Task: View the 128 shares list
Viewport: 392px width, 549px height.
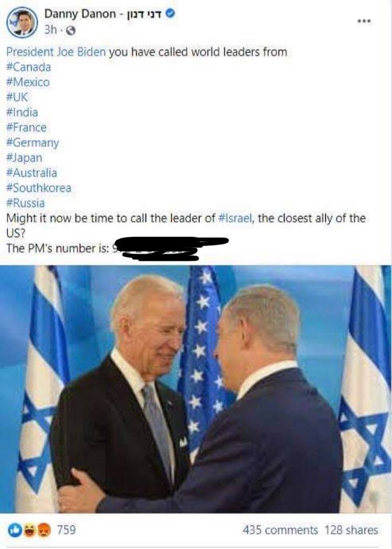Action: point(351,530)
